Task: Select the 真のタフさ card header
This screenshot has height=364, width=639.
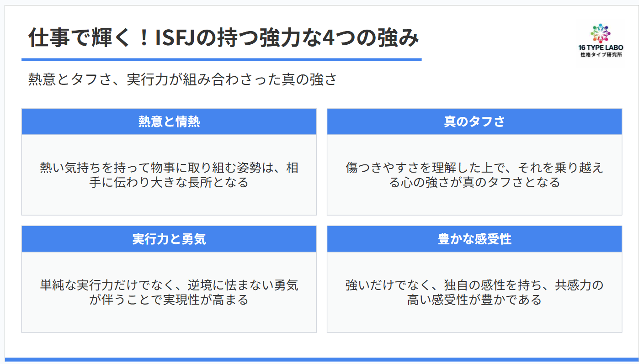Action: [x=474, y=121]
